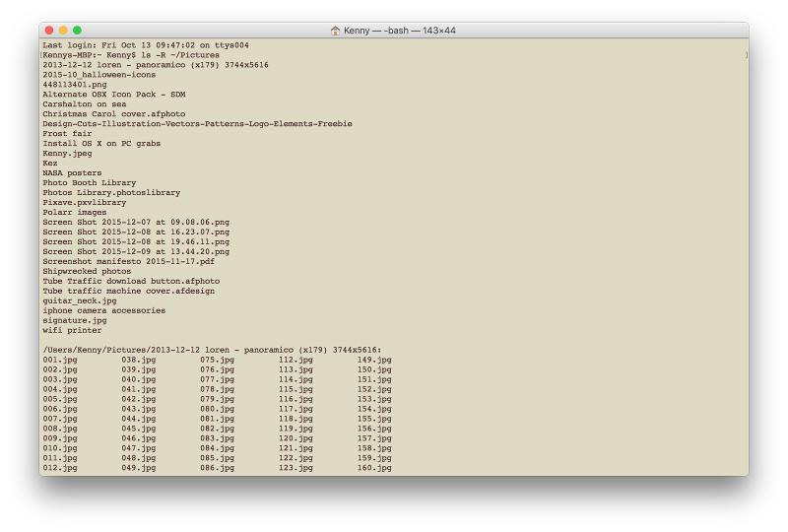Click the 'guitar_neck.jpg' file name
Viewport: 788px width, 532px height.
(x=79, y=301)
